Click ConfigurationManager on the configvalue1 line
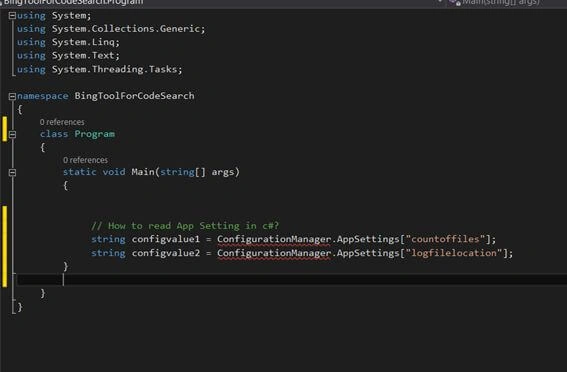The width and height of the screenshot is (567, 372). pos(274,239)
